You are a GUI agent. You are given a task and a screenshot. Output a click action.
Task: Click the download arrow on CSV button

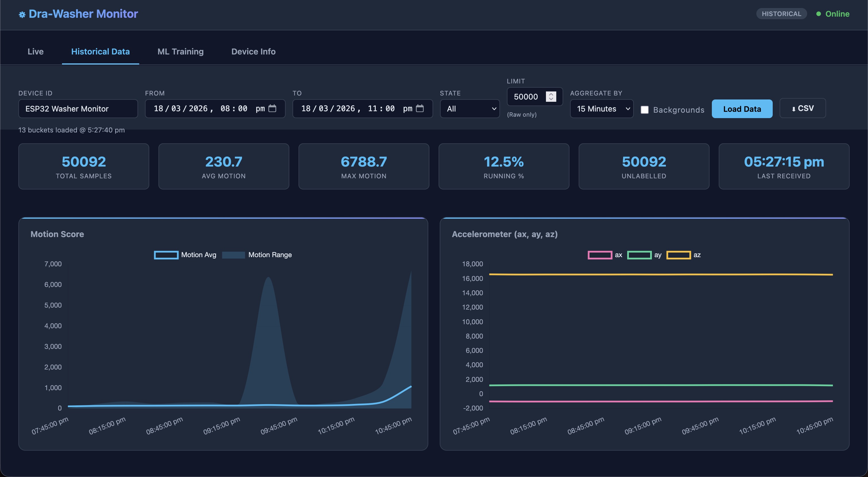tap(794, 109)
